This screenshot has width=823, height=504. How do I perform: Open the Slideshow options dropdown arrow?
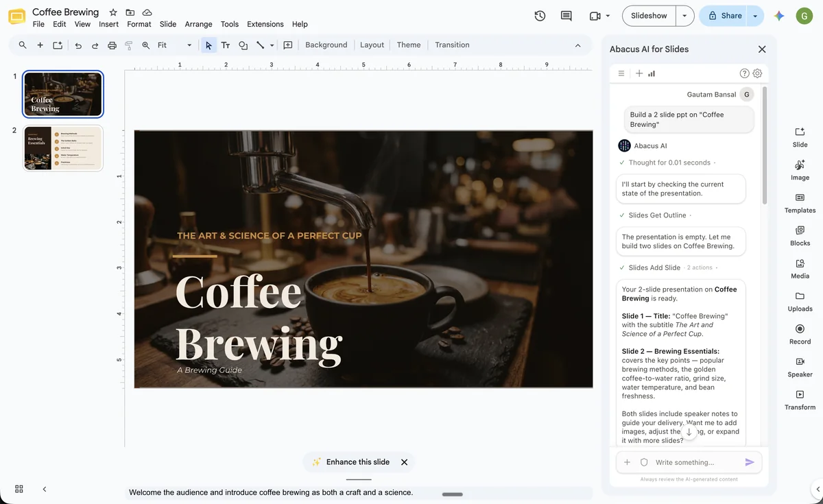[684, 16]
